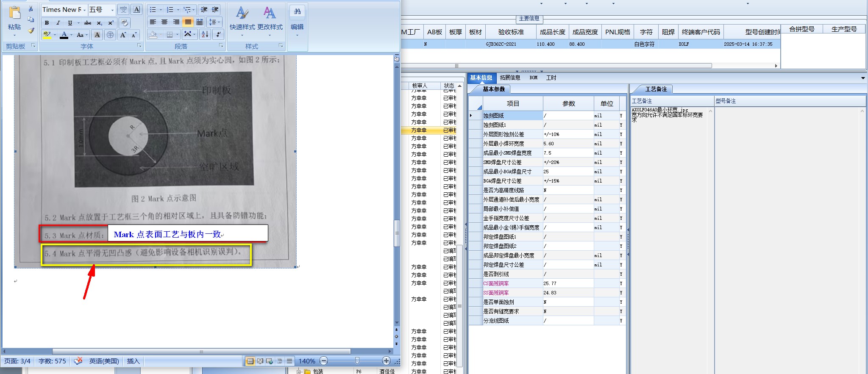Viewport: 868px width, 374px height.
Task: Open the Times New Roman font name dropdown
Action: pyautogui.click(x=85, y=10)
